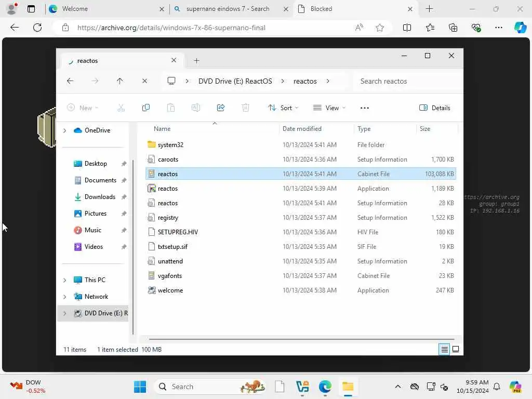Image resolution: width=532 pixels, height=399 pixels.
Task: Add this page to favorites star
Action: click(380, 28)
